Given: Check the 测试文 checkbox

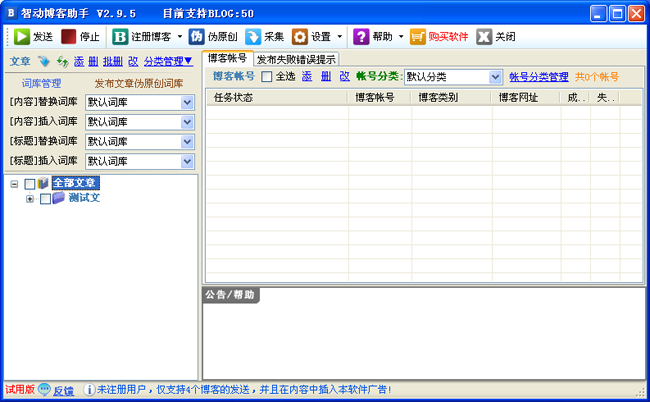Looking at the screenshot, I should point(46,199).
